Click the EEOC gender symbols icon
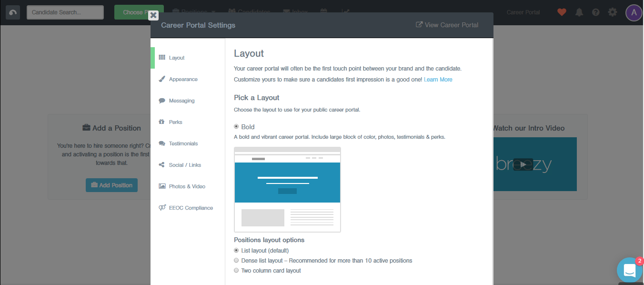Viewport: 644px width, 285px height. tap(162, 208)
